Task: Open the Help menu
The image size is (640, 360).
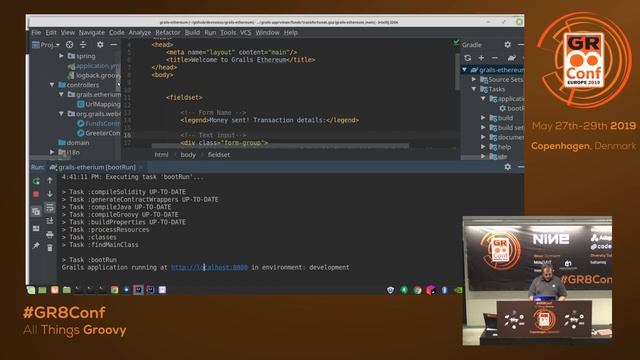Action: pyautogui.click(x=291, y=32)
